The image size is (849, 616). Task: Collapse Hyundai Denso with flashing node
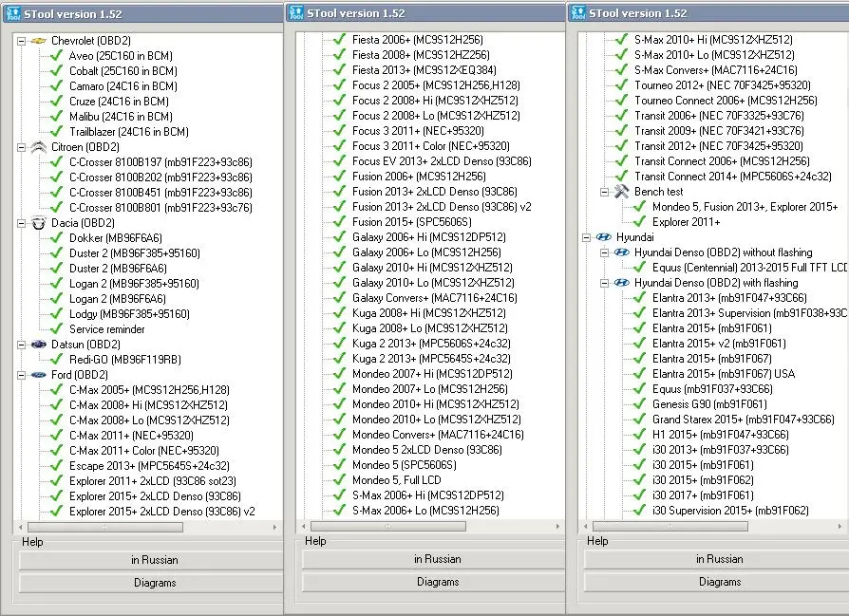coord(604,283)
